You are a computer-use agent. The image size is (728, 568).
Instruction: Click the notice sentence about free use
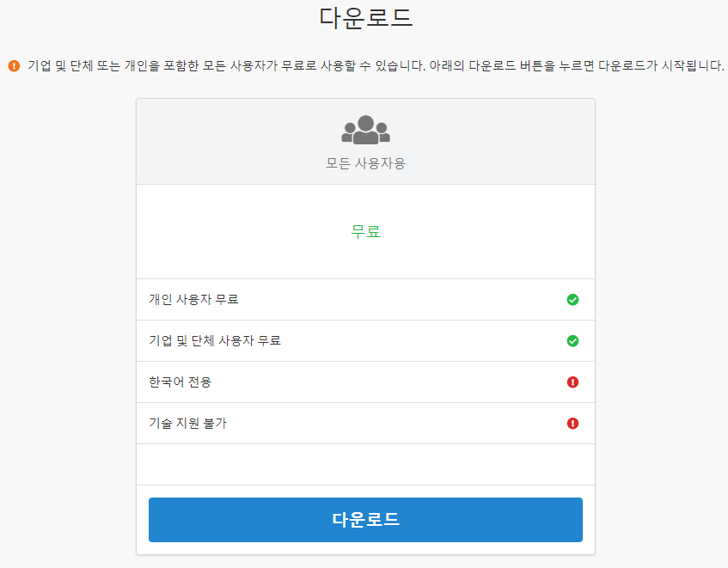click(376, 66)
